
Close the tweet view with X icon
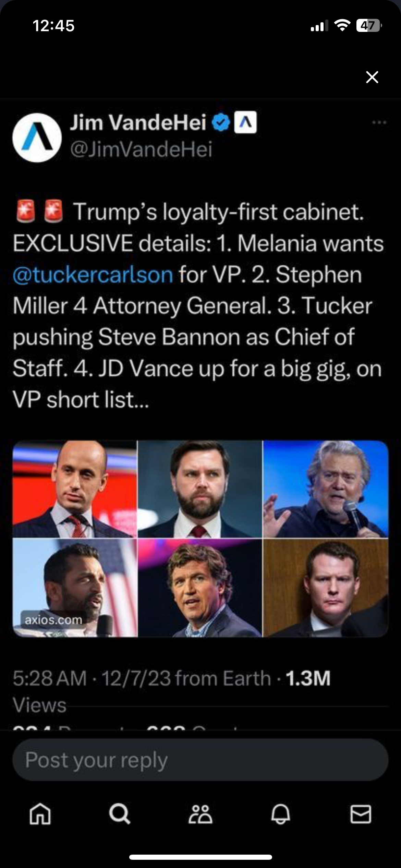click(x=372, y=77)
